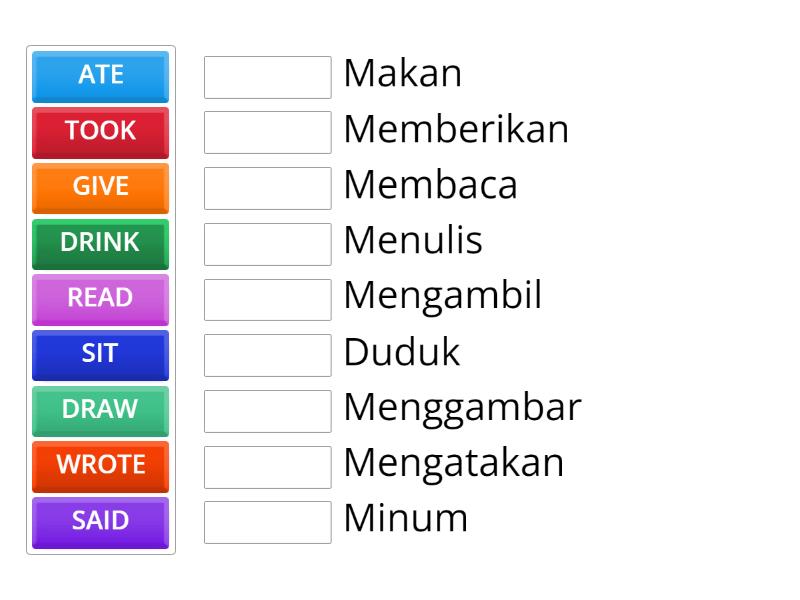
Task: Select the red TOOK tile
Action: [x=100, y=132]
